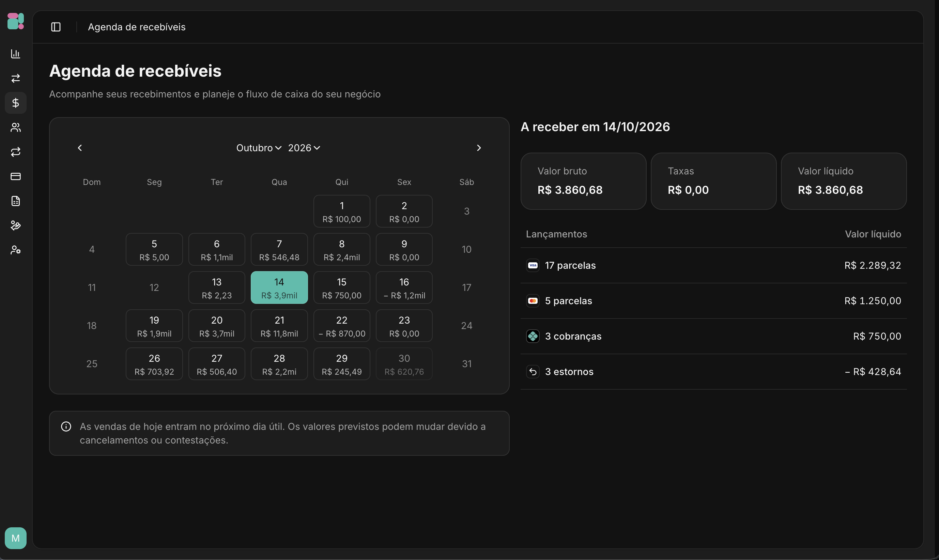
Task: Open the credit card sidebar icon
Action: tap(15, 176)
